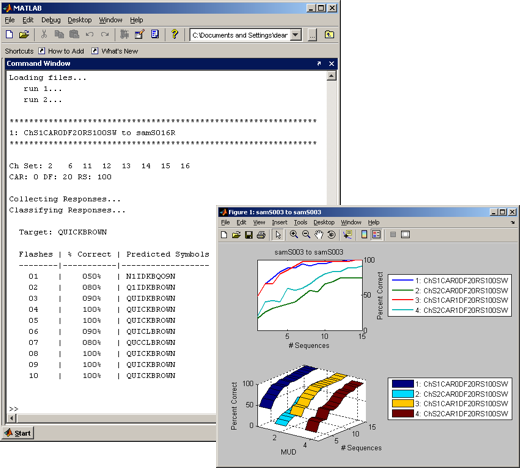Click the yellow question mark Help icon
Image resolution: width=521 pixels, height=469 pixels.
click(174, 34)
